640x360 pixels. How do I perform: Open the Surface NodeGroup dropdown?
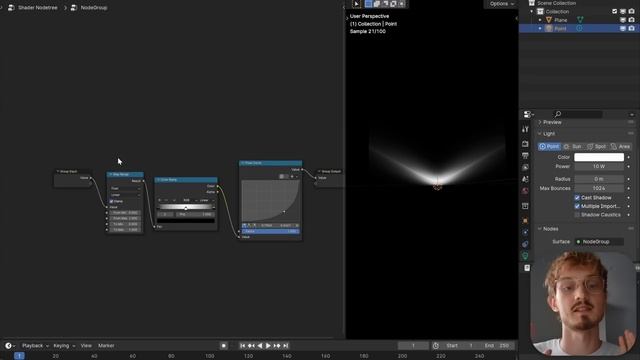coord(599,242)
